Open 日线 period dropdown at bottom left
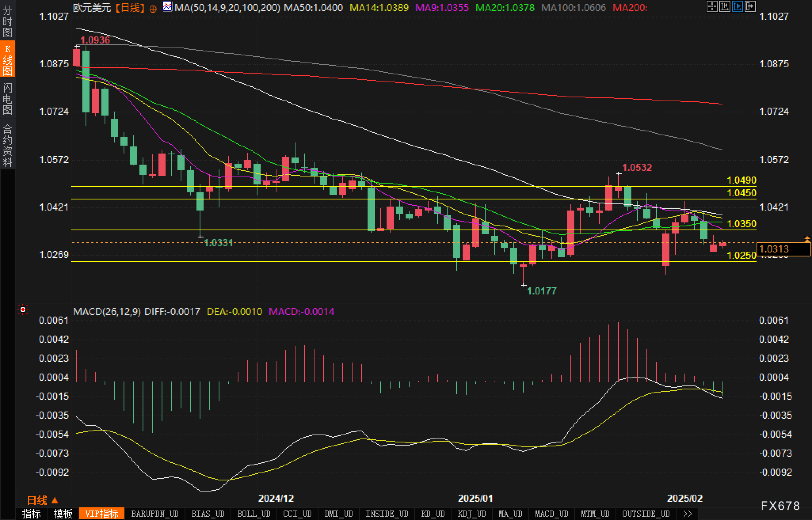 42,500
